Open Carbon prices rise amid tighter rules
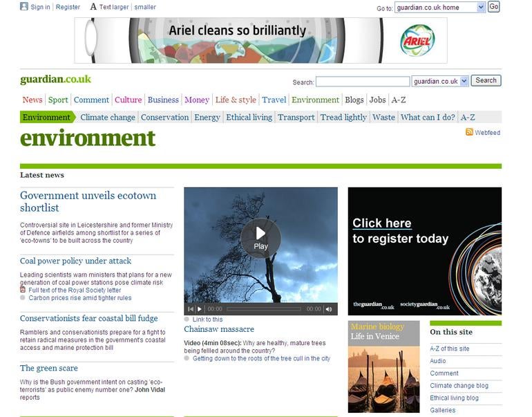This screenshot has width=532, height=417. tap(80, 298)
